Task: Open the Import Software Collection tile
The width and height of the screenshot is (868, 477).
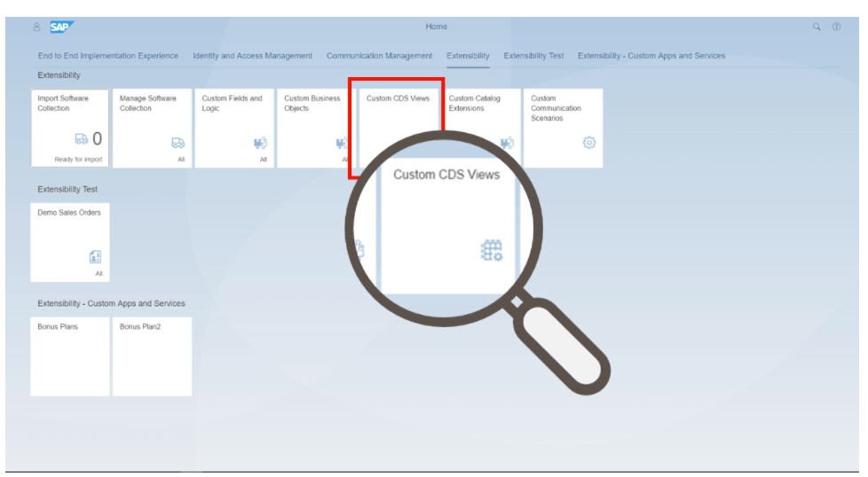Action: pos(70,129)
